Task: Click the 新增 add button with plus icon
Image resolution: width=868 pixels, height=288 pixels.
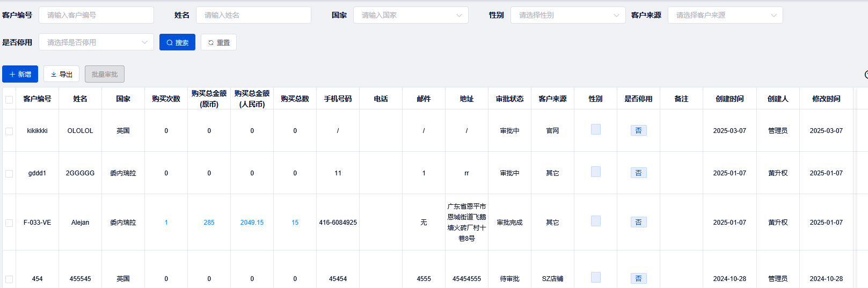Action: [20, 75]
